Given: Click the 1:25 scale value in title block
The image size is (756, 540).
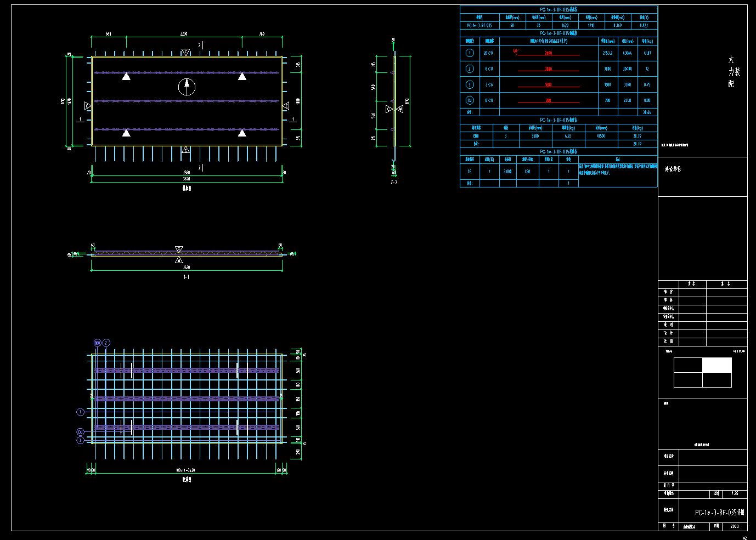Looking at the screenshot, I should [735, 493].
